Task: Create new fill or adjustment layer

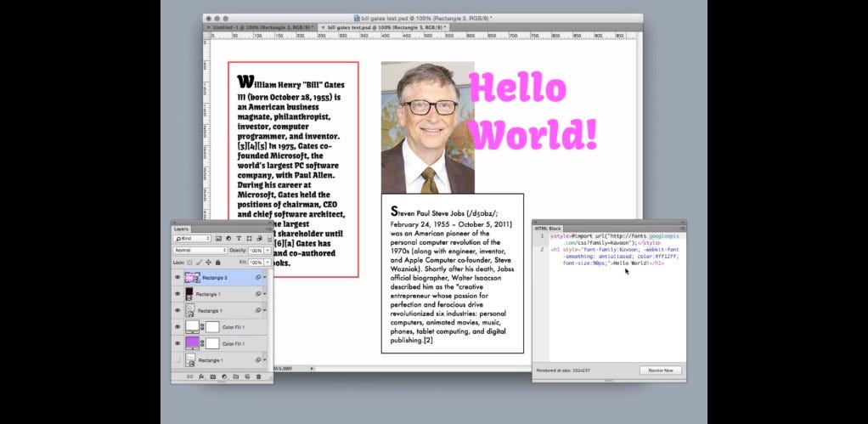Action: (224, 376)
